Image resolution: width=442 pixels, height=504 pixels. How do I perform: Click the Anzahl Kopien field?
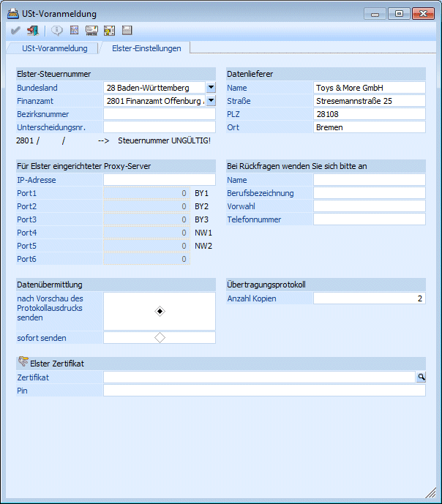tap(369, 298)
